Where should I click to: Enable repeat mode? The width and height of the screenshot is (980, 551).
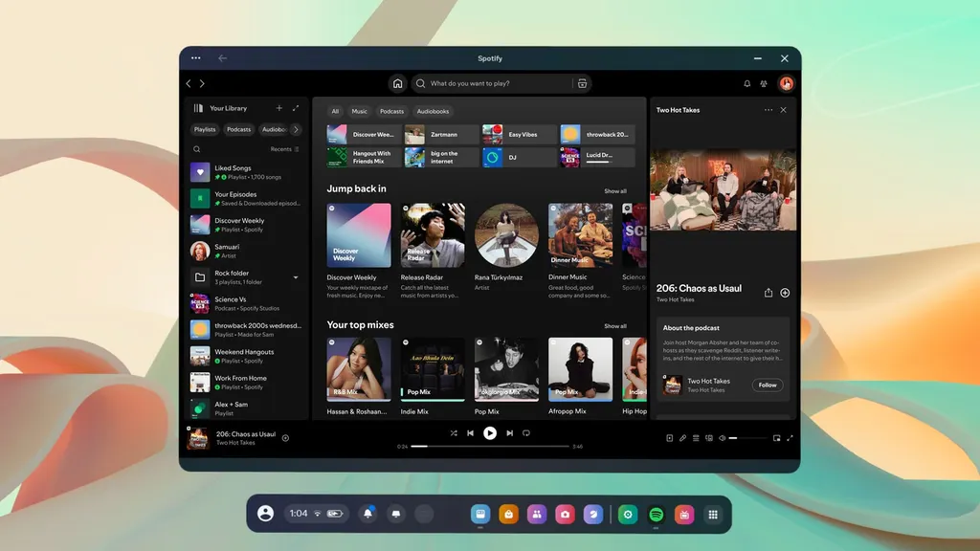tap(525, 432)
